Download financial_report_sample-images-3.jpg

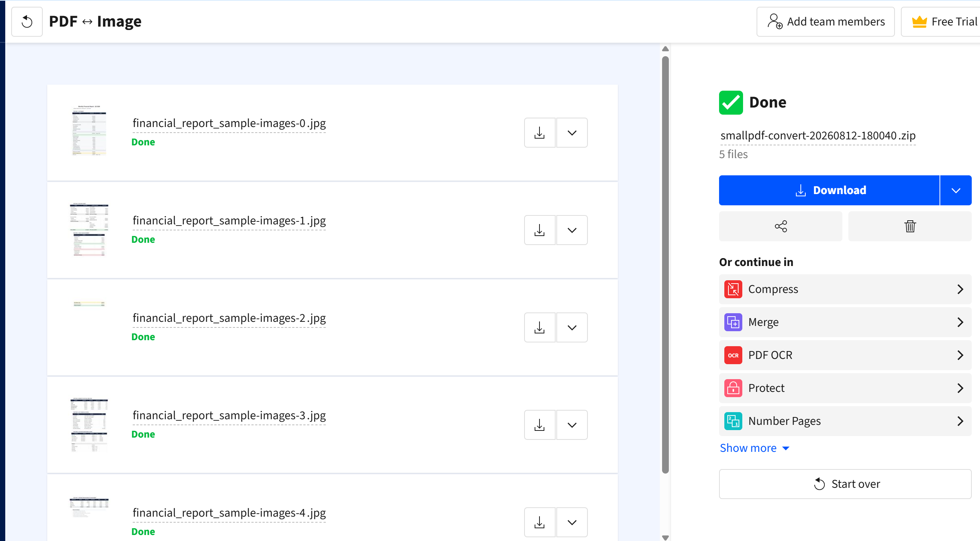click(539, 424)
